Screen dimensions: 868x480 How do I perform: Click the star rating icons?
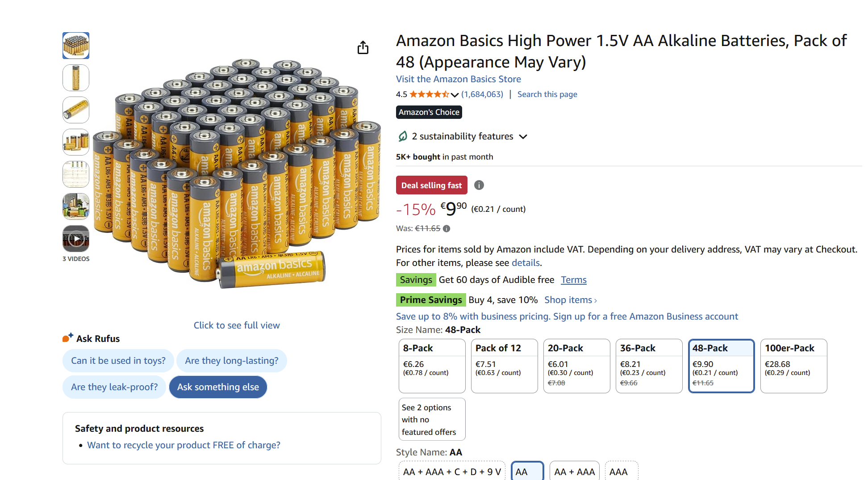(x=429, y=94)
